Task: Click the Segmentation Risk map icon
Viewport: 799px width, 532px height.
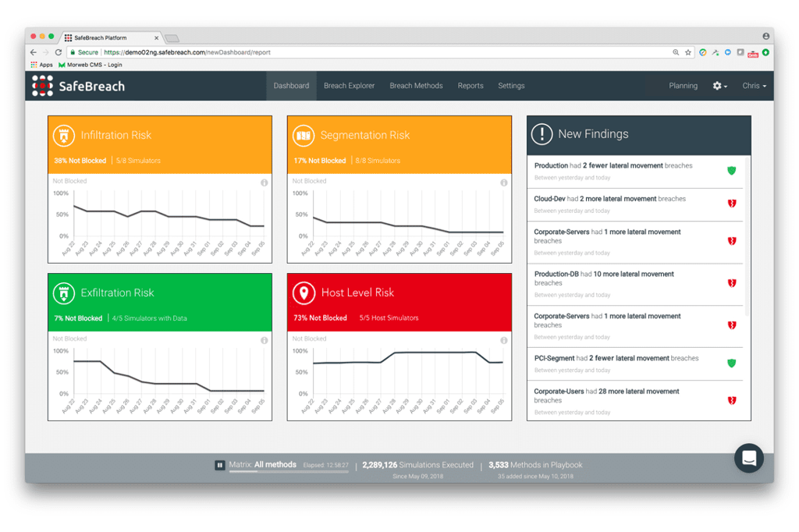Action: point(304,136)
